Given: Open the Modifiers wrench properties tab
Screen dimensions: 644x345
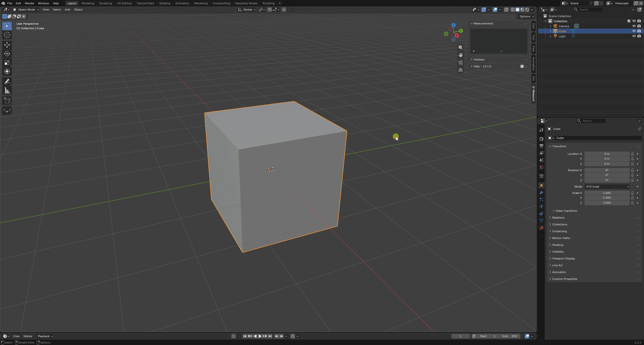Looking at the screenshot, I should (541, 192).
